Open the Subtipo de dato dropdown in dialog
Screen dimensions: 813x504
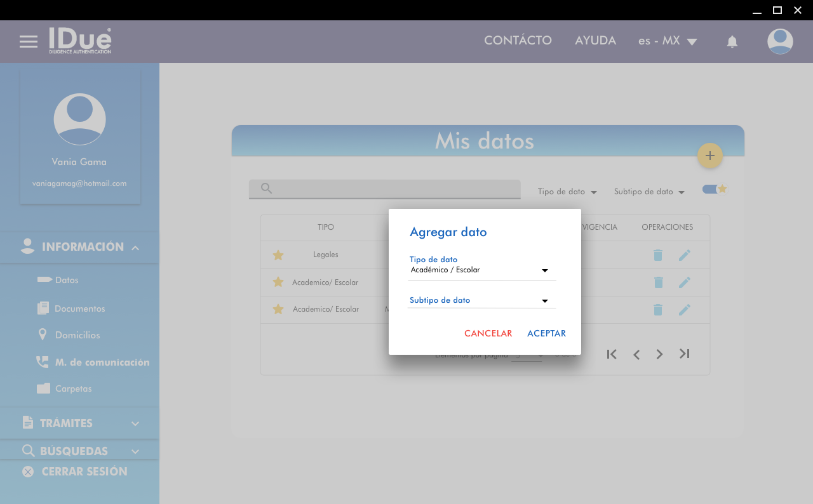coord(481,300)
